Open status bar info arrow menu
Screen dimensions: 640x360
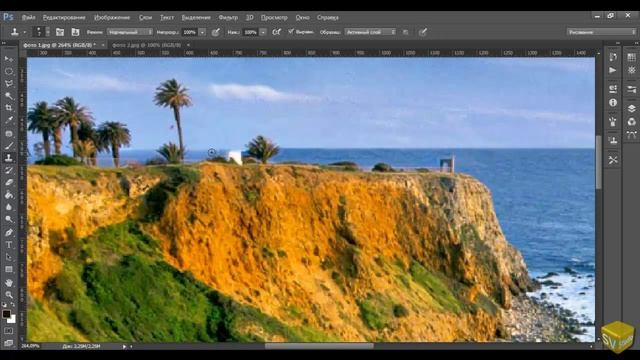124,347
